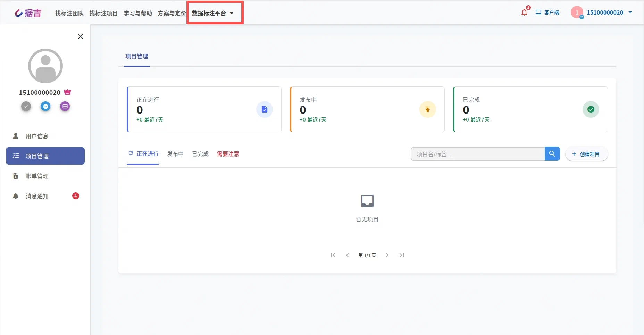
Task: Click the 已完成 statistics card
Action: [x=530, y=109]
